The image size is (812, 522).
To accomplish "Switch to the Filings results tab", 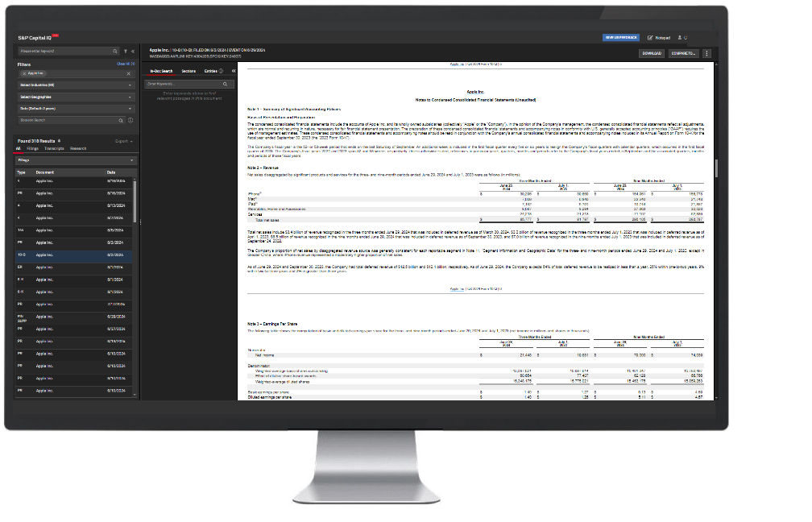I will coord(32,148).
